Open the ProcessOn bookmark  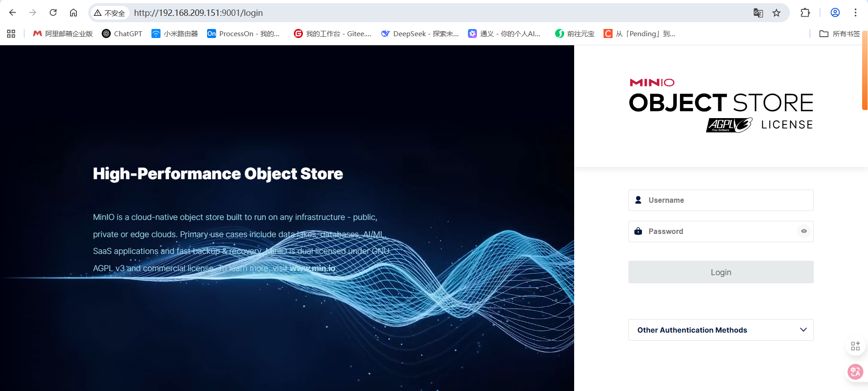(x=243, y=33)
